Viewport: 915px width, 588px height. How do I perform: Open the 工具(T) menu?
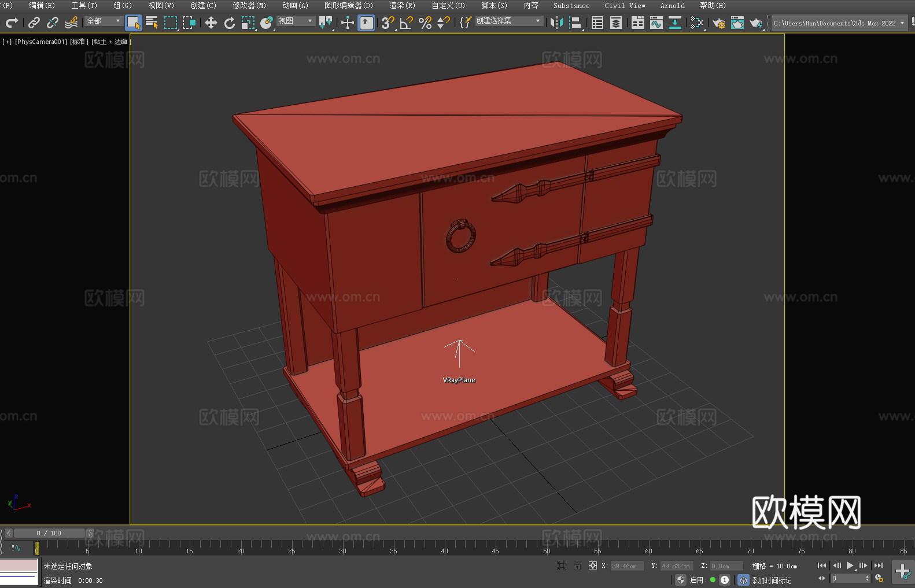pyautogui.click(x=84, y=5)
